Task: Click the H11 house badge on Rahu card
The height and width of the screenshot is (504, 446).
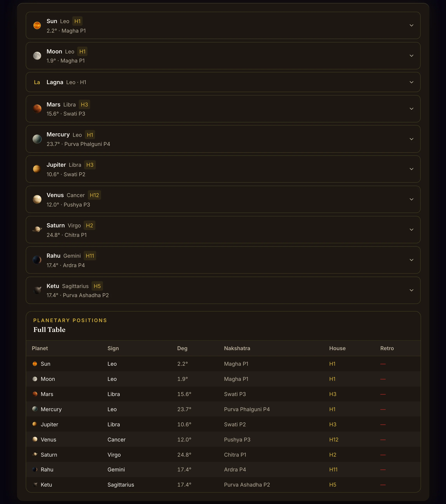Action: click(x=90, y=256)
